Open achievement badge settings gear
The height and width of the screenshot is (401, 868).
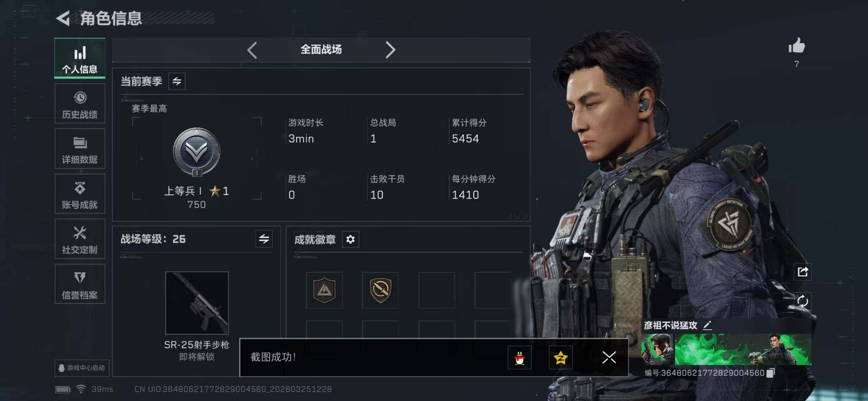point(350,239)
